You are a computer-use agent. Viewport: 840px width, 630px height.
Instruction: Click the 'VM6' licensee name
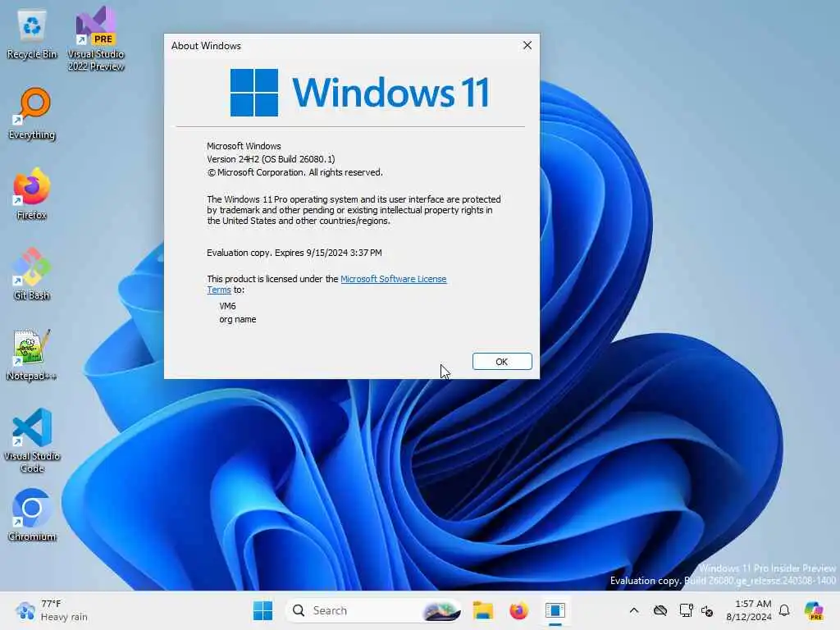[227, 306]
